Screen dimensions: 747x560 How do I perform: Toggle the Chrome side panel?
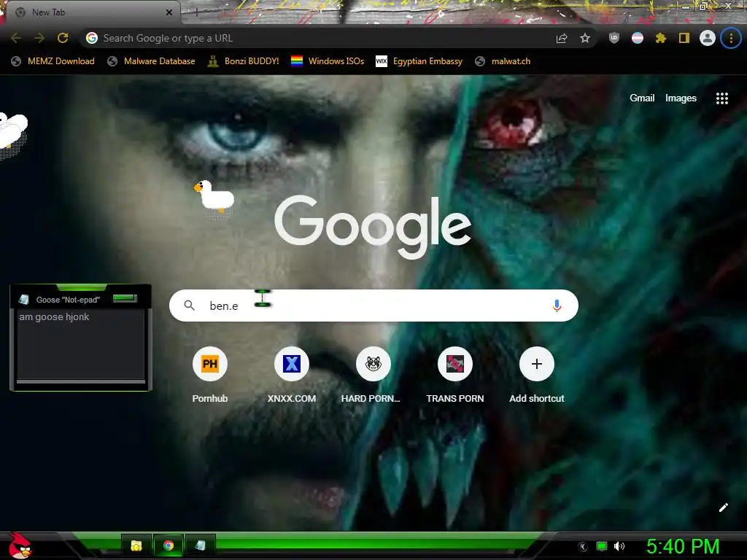pyautogui.click(x=684, y=38)
